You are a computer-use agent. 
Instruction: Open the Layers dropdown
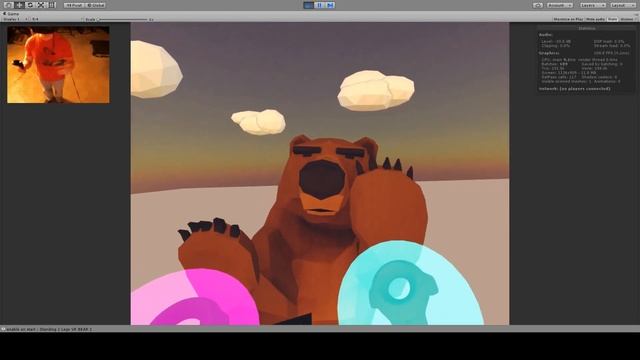[593, 5]
